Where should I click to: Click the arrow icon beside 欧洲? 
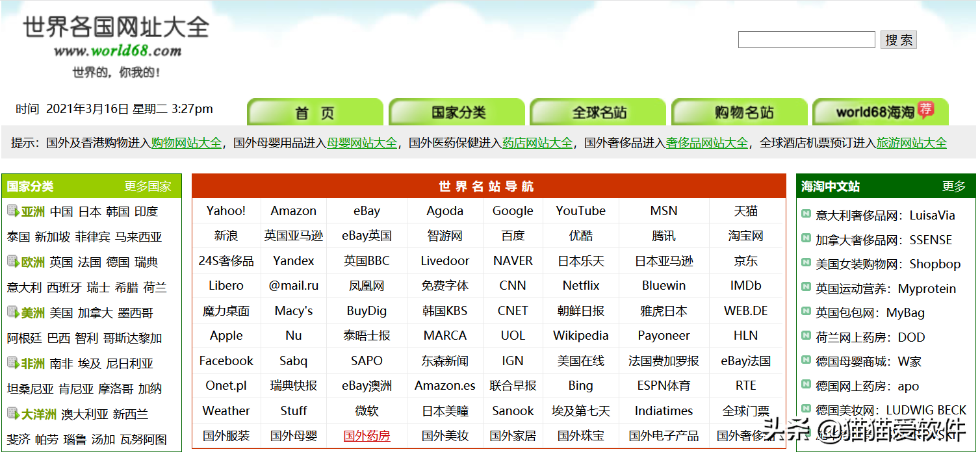[x=13, y=262]
